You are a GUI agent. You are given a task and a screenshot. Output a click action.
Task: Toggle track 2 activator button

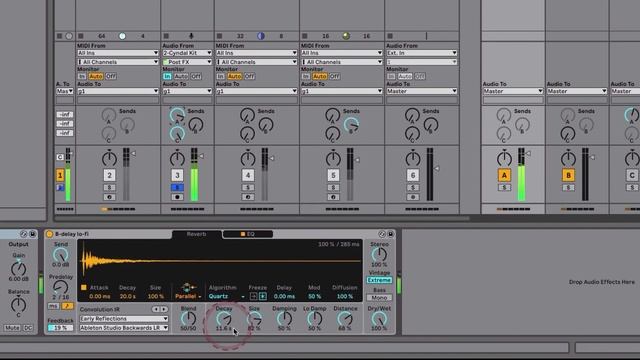coord(109,175)
